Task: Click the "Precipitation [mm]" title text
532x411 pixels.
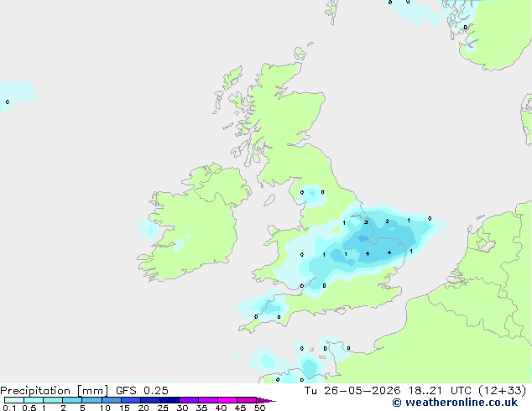Action: 54,391
